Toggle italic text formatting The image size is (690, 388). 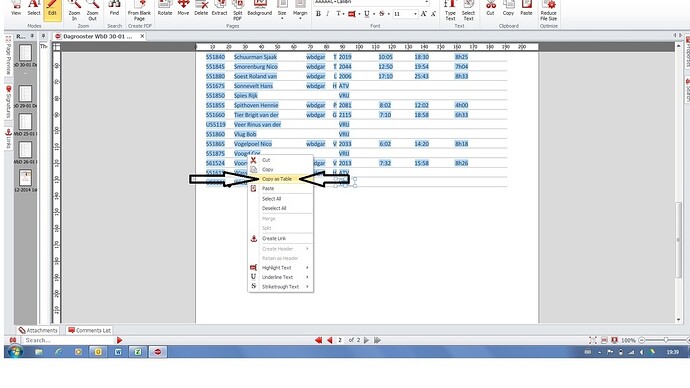tap(328, 14)
